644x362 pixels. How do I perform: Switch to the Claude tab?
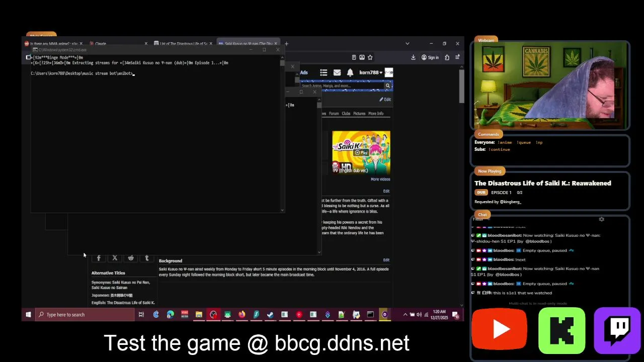[x=119, y=44]
